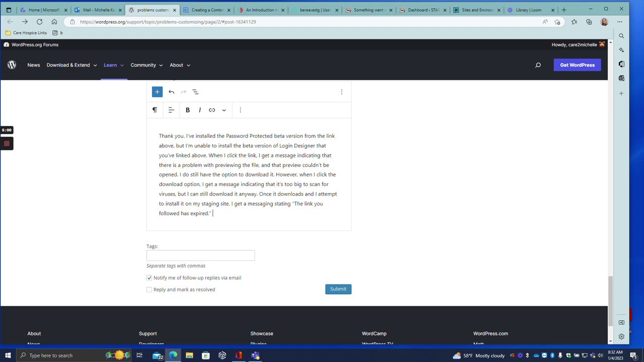The image size is (644, 362).
Task: Refresh the browser page
Action: pyautogui.click(x=39, y=22)
